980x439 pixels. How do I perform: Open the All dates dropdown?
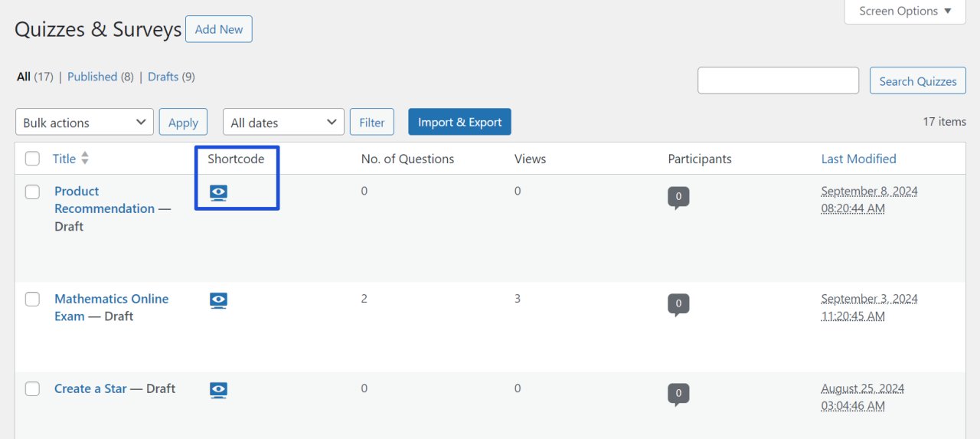(x=283, y=122)
